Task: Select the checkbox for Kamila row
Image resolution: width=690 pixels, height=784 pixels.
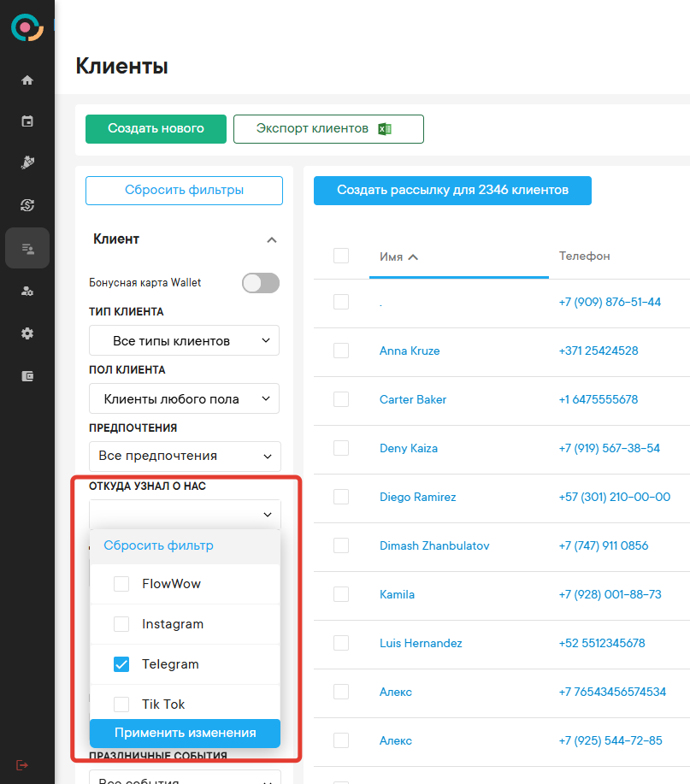Action: pyautogui.click(x=341, y=594)
